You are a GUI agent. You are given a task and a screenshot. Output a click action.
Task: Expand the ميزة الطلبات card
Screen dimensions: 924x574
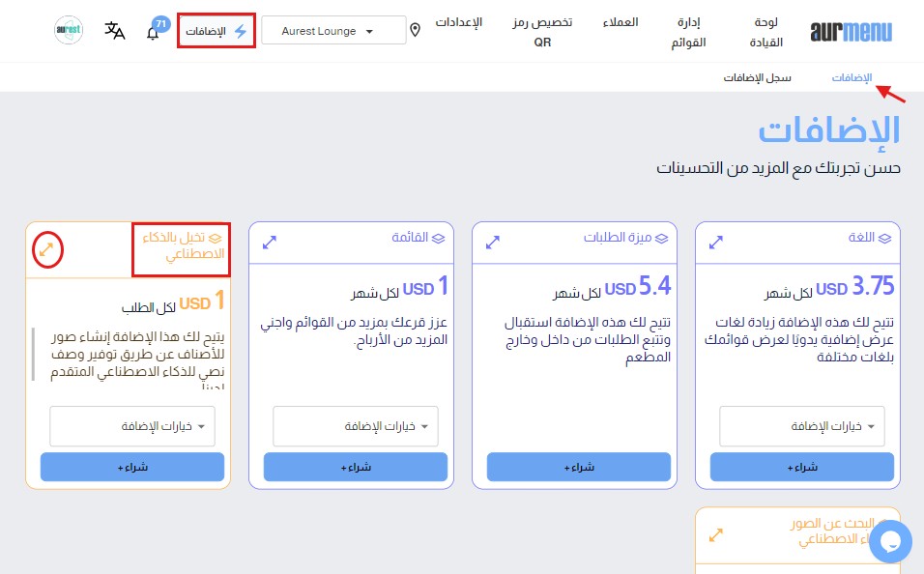(x=493, y=242)
